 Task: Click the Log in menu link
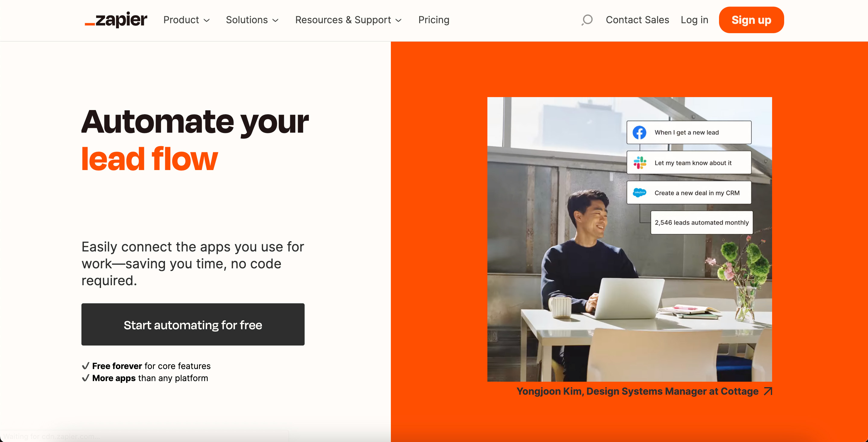pos(694,20)
